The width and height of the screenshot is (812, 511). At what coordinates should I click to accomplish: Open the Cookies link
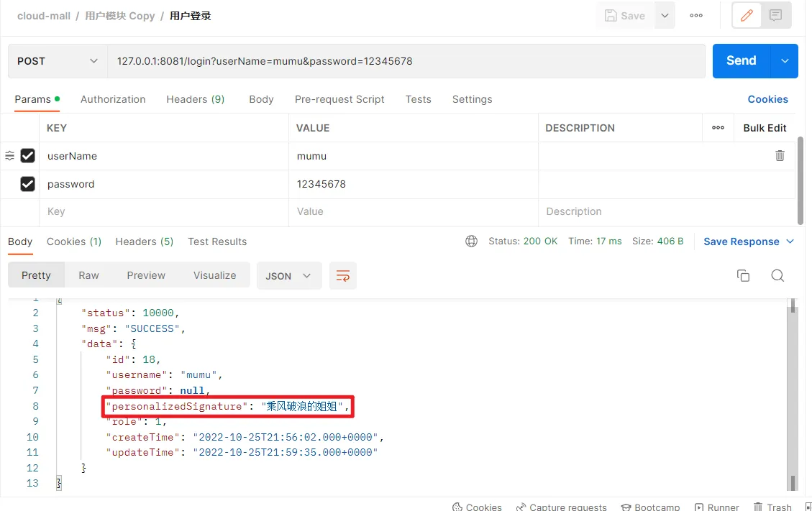[x=767, y=99]
